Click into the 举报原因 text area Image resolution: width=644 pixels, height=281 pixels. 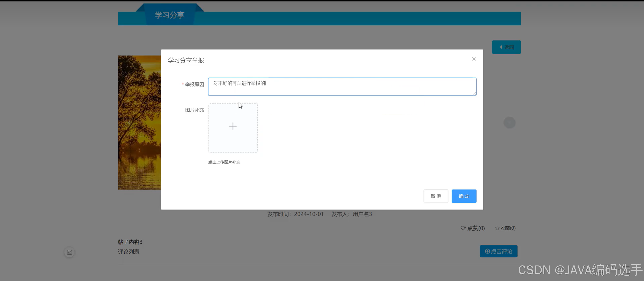tap(342, 87)
